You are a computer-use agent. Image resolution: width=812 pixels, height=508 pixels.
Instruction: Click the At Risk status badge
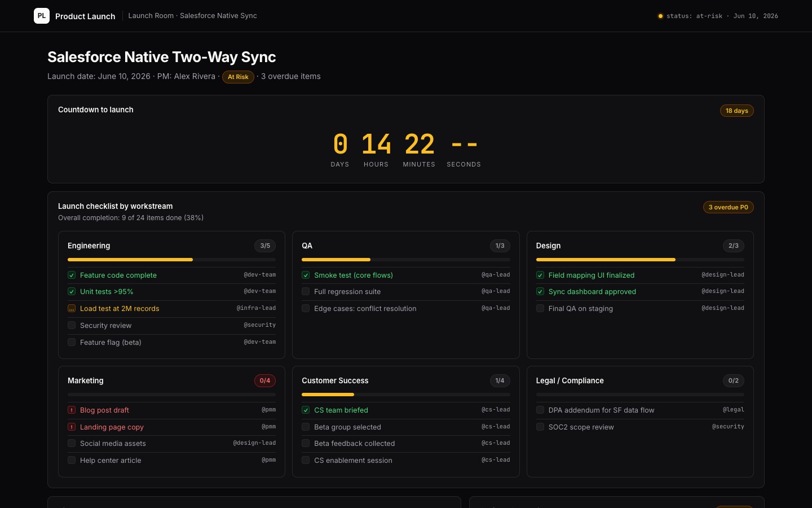238,77
